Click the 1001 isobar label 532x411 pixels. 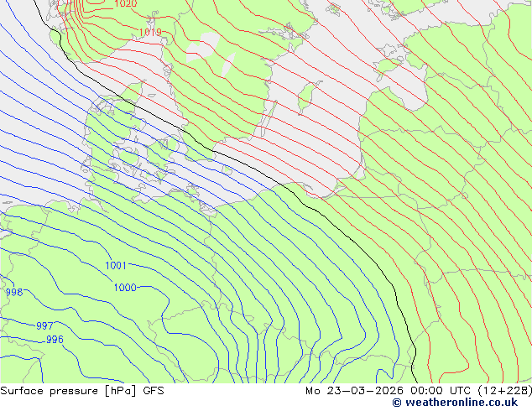[x=116, y=265]
